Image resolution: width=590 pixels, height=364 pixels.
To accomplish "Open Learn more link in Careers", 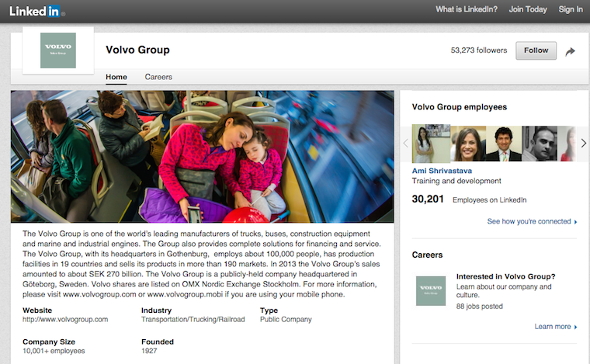I will click(x=555, y=327).
